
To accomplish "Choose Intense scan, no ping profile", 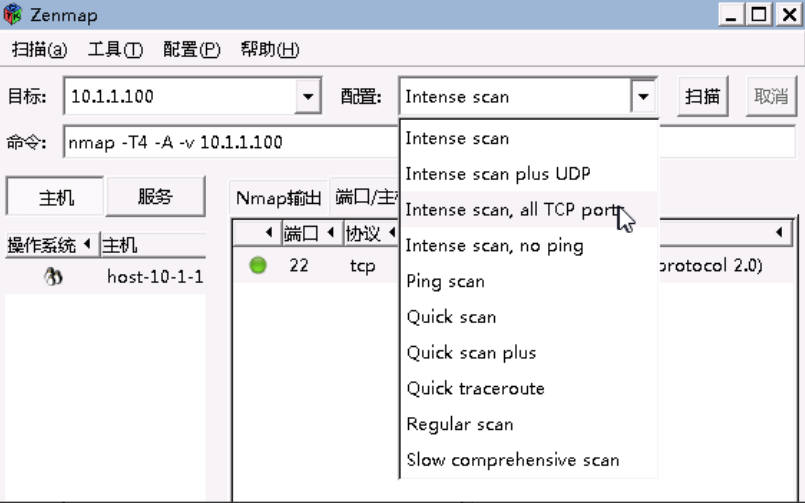I will click(529, 245).
